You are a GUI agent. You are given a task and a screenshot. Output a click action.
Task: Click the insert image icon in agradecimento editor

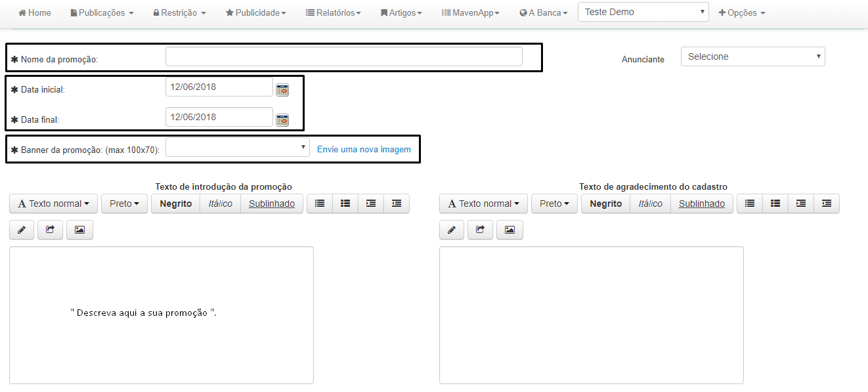[510, 230]
